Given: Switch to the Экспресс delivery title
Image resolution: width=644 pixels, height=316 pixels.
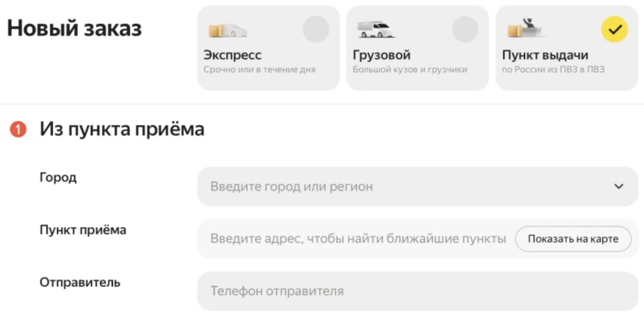Looking at the screenshot, I should click(232, 55).
